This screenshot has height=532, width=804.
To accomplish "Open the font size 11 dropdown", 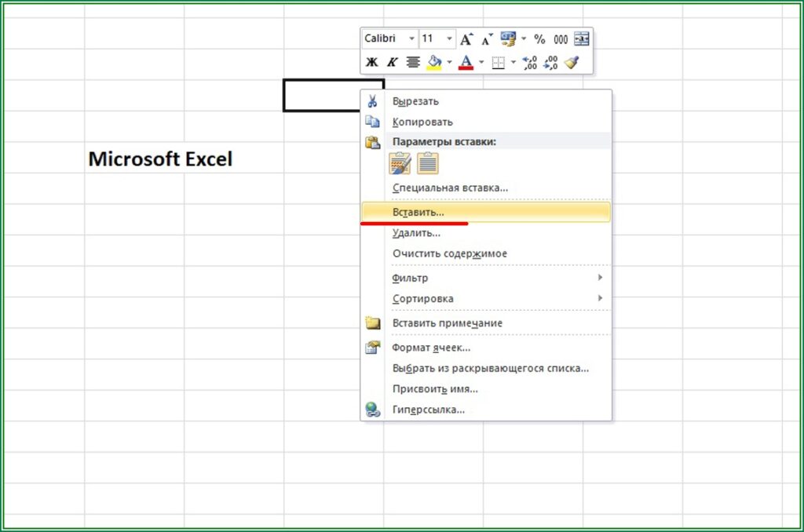I will coord(449,39).
